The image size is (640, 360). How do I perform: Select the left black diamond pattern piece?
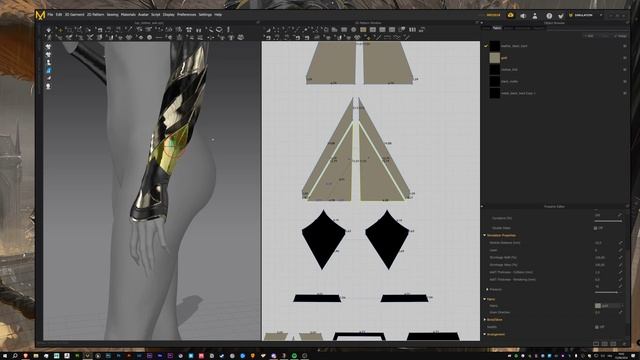point(323,240)
